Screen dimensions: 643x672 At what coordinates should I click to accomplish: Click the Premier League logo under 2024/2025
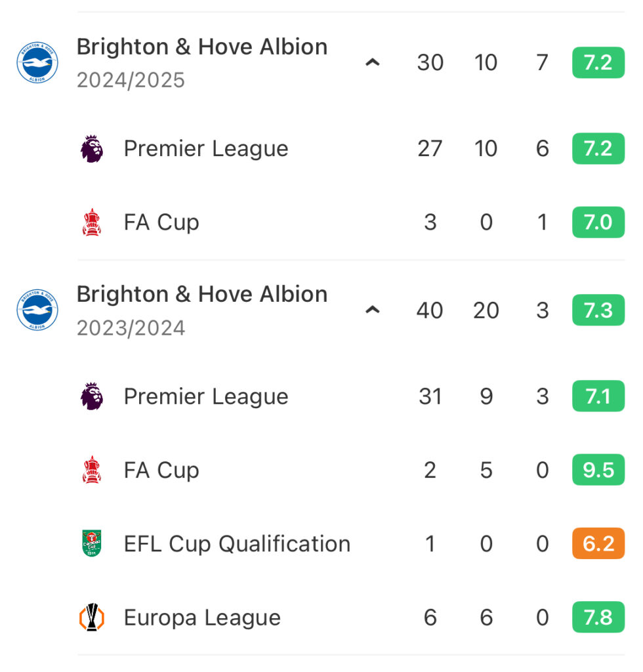pyautogui.click(x=92, y=149)
